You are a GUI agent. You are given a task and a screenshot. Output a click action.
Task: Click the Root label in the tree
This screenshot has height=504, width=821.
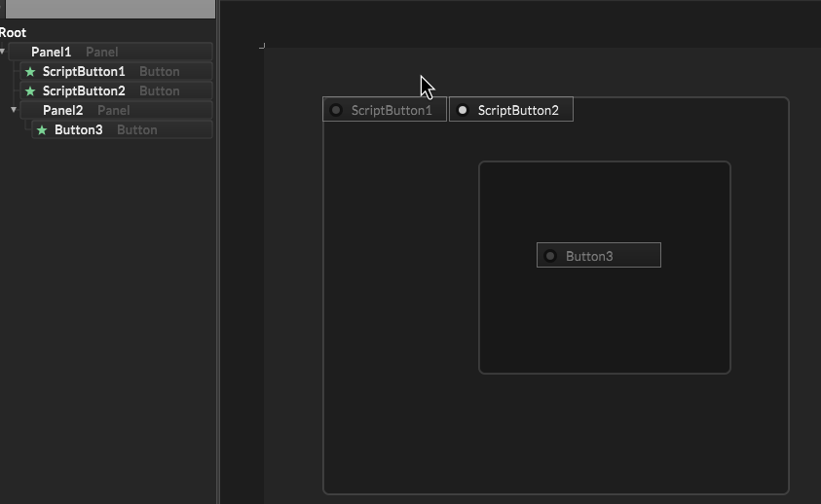coord(14,32)
